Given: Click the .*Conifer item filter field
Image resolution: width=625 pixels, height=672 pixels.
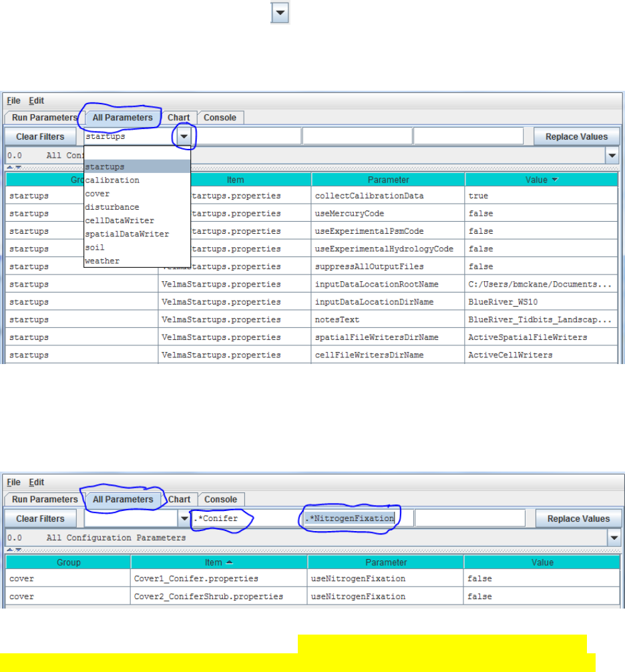Looking at the screenshot, I should (246, 518).
